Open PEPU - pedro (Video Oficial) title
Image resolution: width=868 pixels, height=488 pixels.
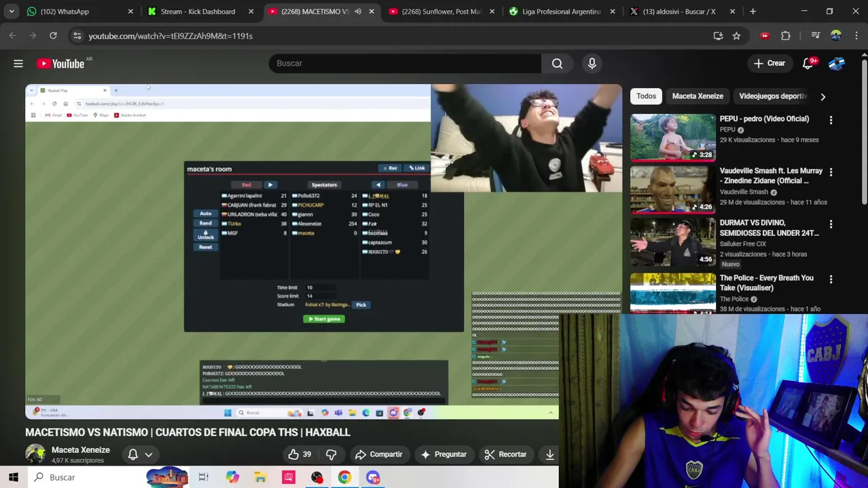[764, 119]
